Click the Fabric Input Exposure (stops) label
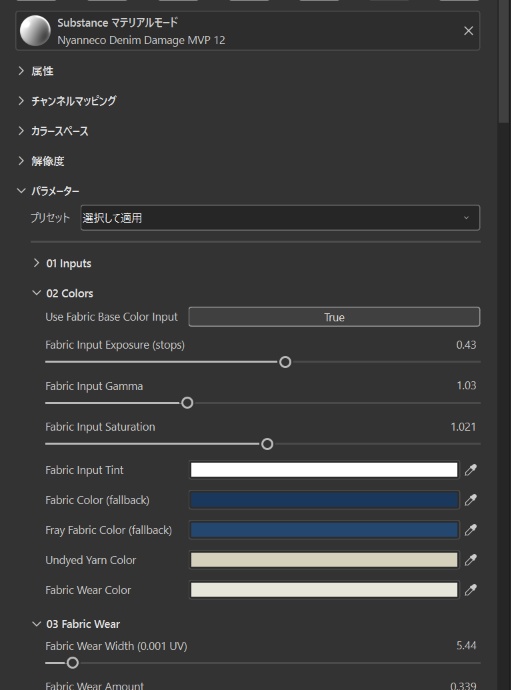Screen dimensions: 511x690 [115, 345]
